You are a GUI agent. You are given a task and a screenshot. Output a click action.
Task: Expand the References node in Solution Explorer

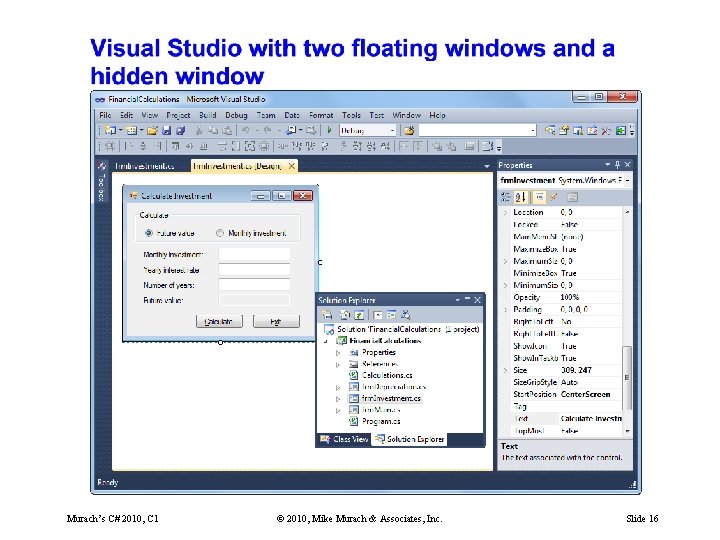338,364
